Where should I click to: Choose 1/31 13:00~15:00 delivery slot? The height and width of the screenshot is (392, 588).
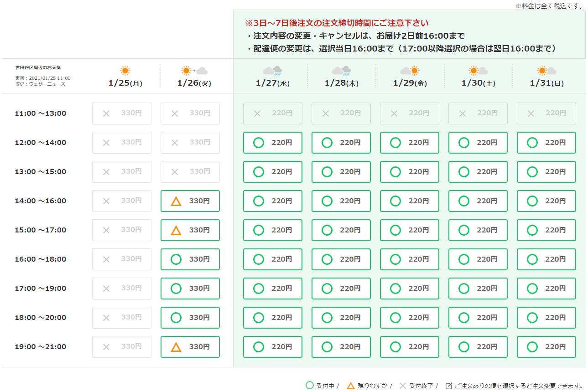[x=546, y=172]
